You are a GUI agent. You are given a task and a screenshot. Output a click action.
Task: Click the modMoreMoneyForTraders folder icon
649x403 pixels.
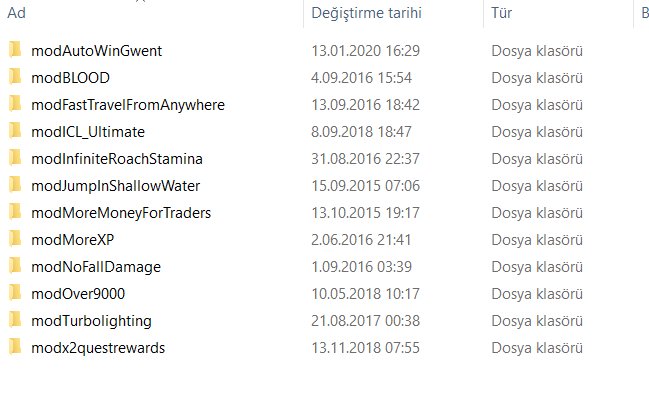(15, 212)
